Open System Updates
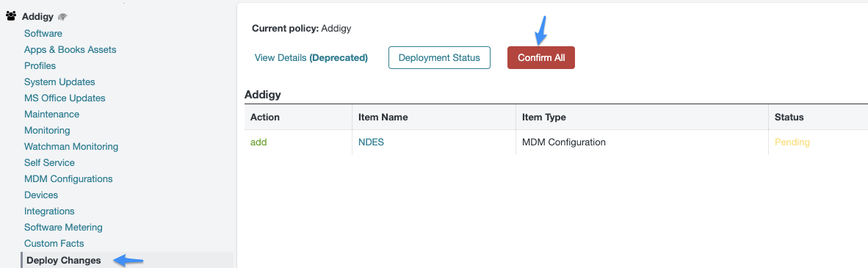Viewport: 868px width, 268px height. [59, 82]
